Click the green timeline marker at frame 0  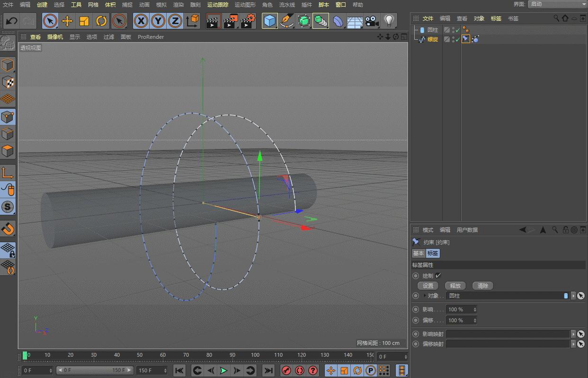24,355
